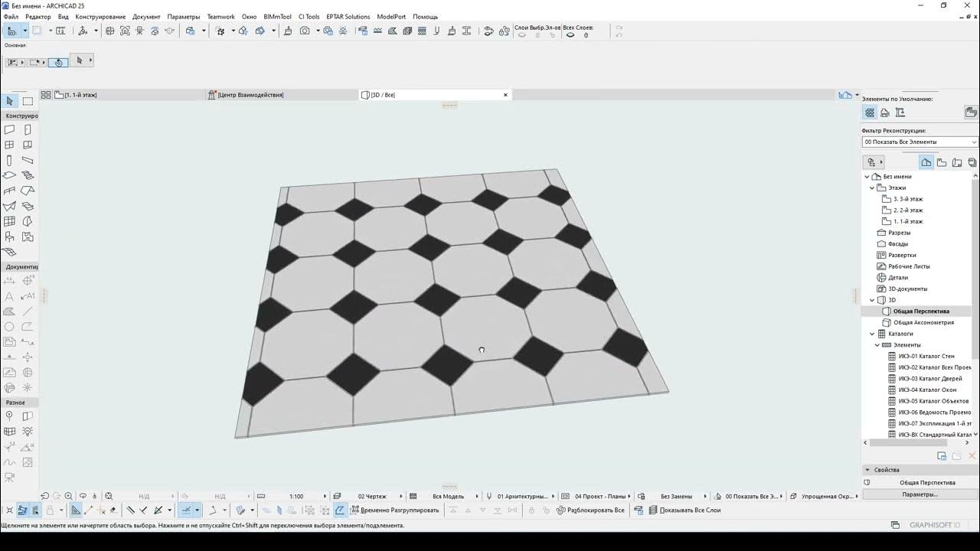Open the Файл menu
Image resolution: width=980 pixels, height=551 pixels.
(11, 16)
